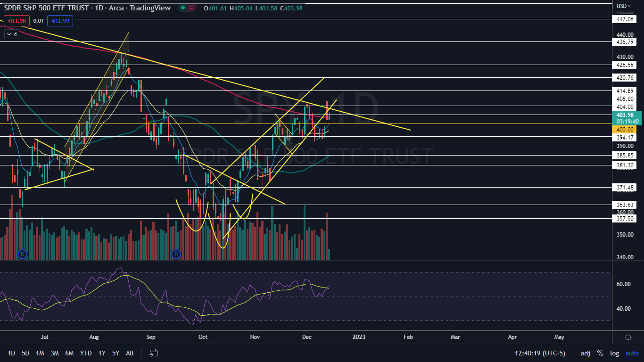Select the YTD date range

coord(86,353)
